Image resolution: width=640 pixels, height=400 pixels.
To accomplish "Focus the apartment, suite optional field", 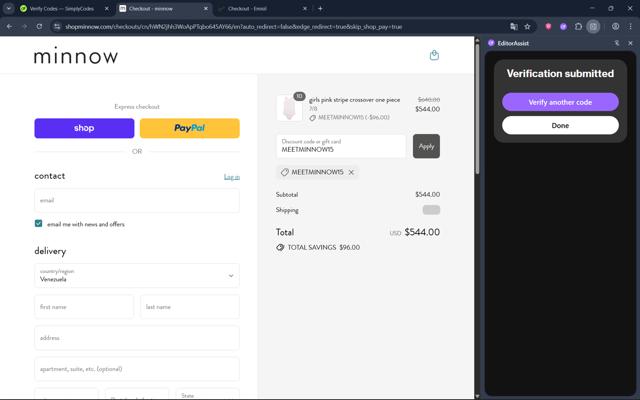I will pos(137,369).
